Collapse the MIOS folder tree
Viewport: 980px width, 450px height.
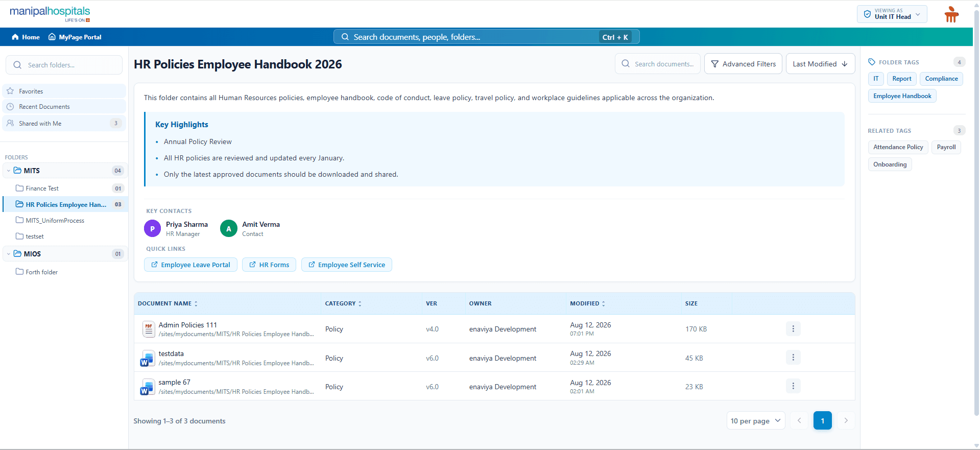tap(9, 254)
